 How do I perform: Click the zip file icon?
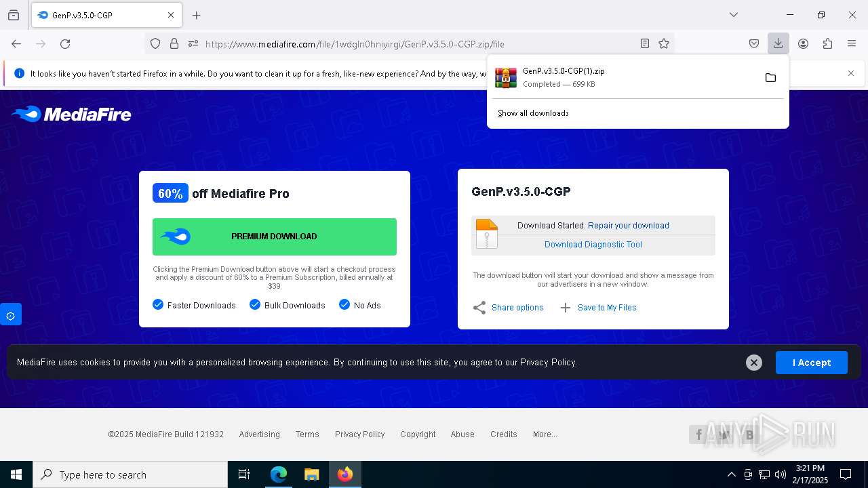click(487, 234)
